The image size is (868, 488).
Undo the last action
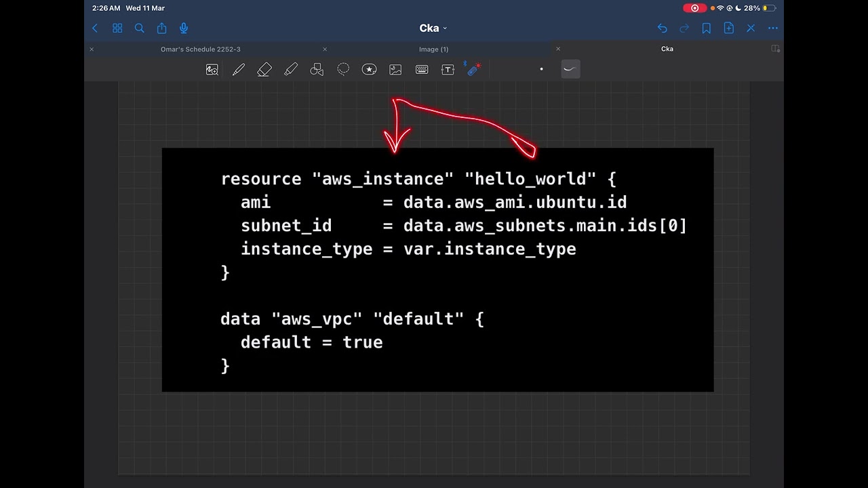(x=663, y=28)
